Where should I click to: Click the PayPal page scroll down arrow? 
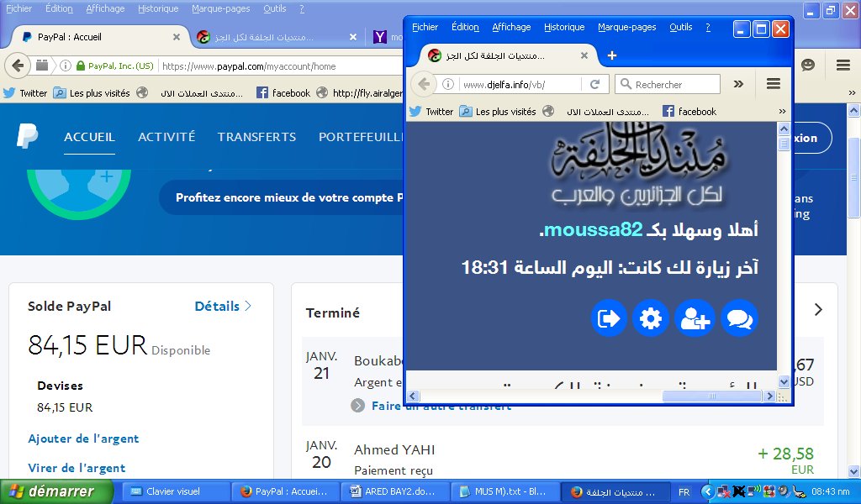[x=853, y=471]
